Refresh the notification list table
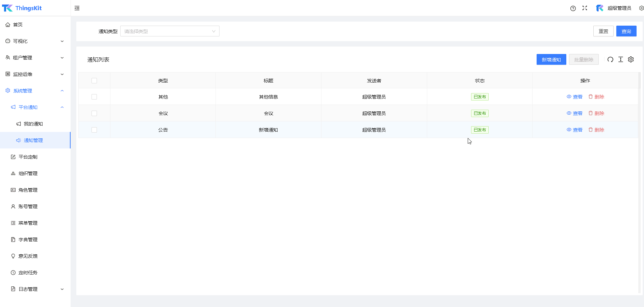644x307 pixels. pyautogui.click(x=610, y=60)
